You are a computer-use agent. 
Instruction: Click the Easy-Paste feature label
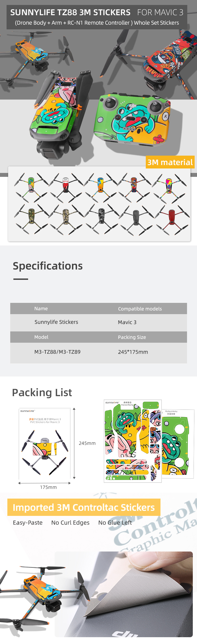coord(28,523)
